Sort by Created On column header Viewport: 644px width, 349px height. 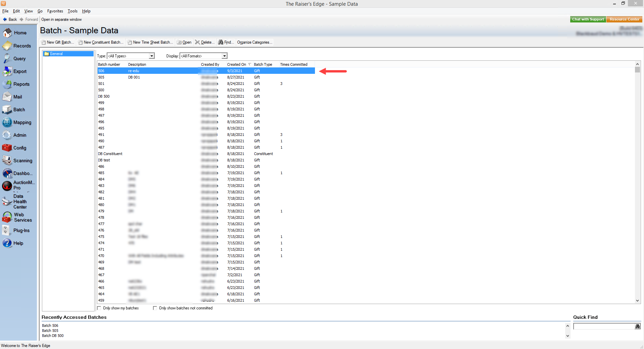click(236, 64)
